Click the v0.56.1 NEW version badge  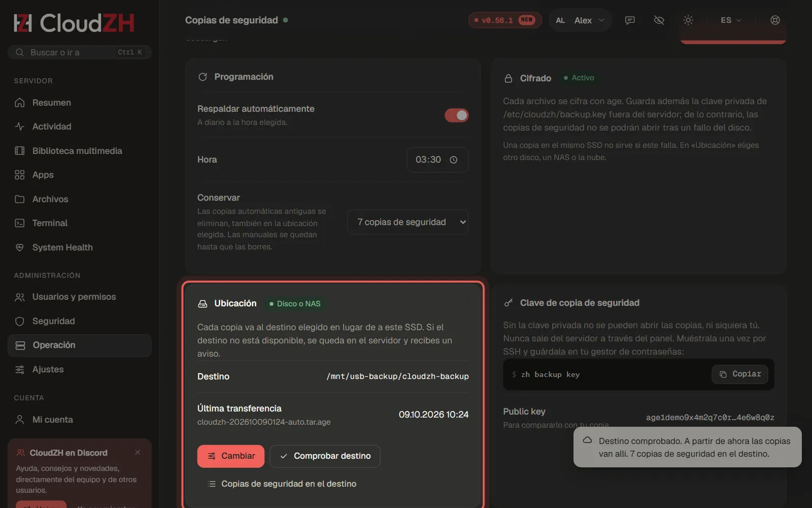click(x=505, y=20)
